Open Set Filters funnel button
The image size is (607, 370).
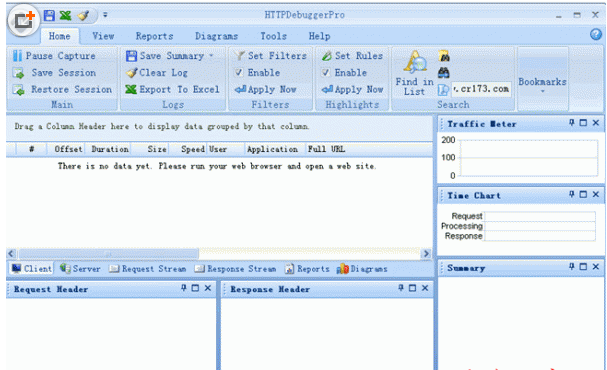click(x=271, y=56)
